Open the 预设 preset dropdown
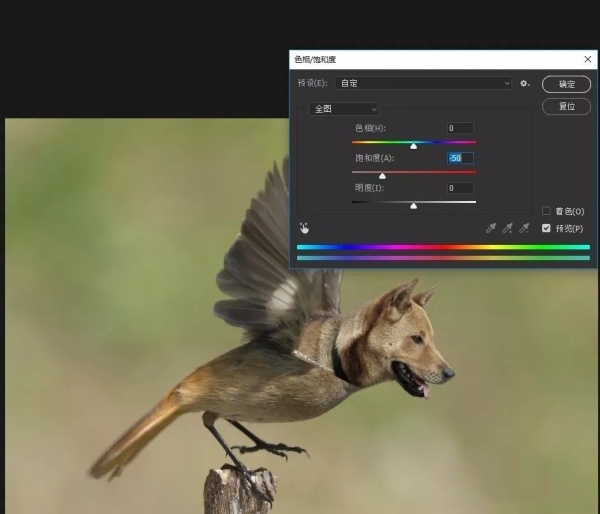 (424, 83)
